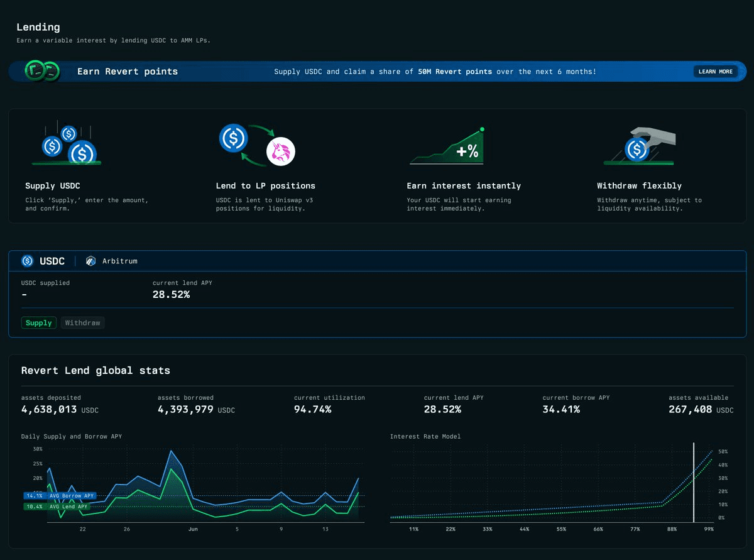
Task: Click the pink Uniswap unicorn icon
Action: coord(281,151)
